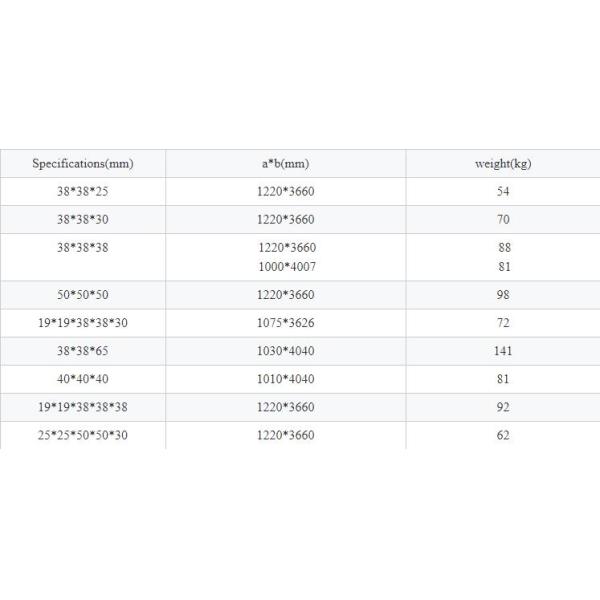Screen dimensions: 600x600
Task: Click the 50*50*50 specification cell
Action: pos(83,295)
